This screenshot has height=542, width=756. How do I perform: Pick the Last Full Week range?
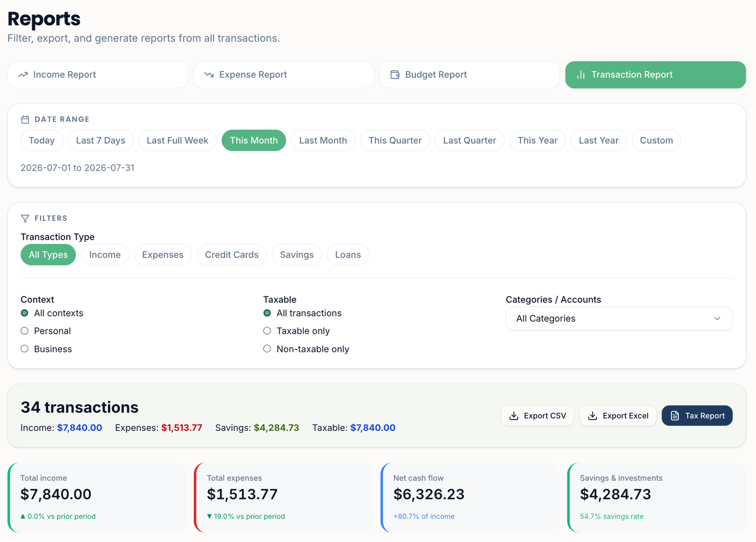tap(177, 140)
